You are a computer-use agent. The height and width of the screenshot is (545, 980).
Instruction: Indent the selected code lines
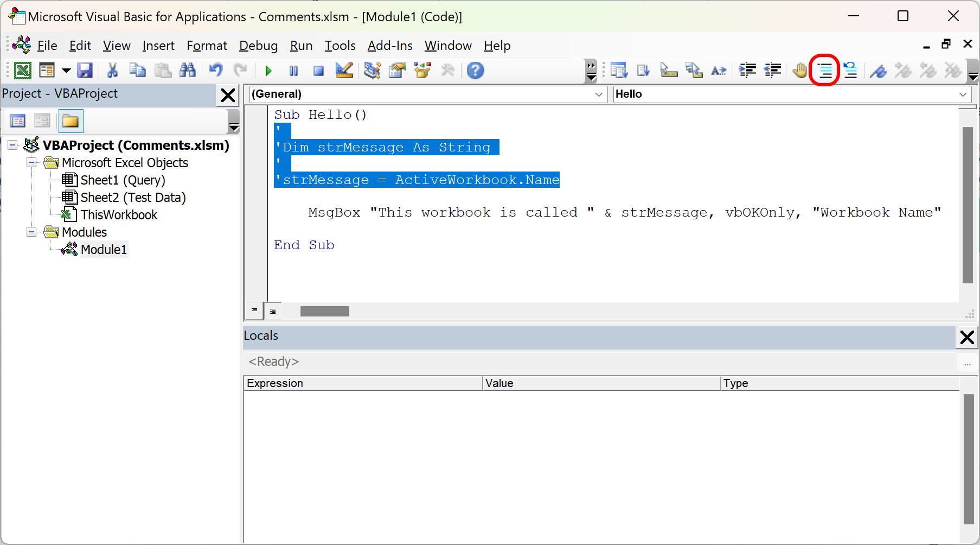(747, 71)
